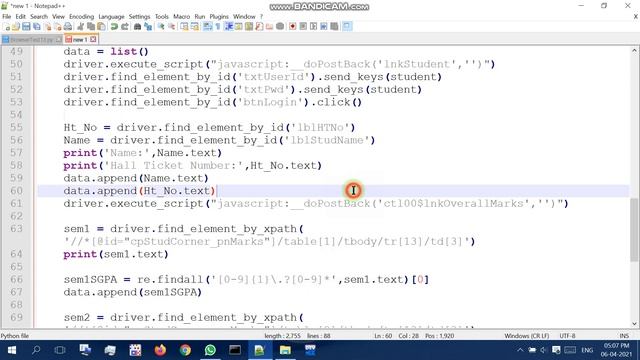The image size is (640, 360).
Task: Click the scrollbar up arrow
Action: point(634,51)
